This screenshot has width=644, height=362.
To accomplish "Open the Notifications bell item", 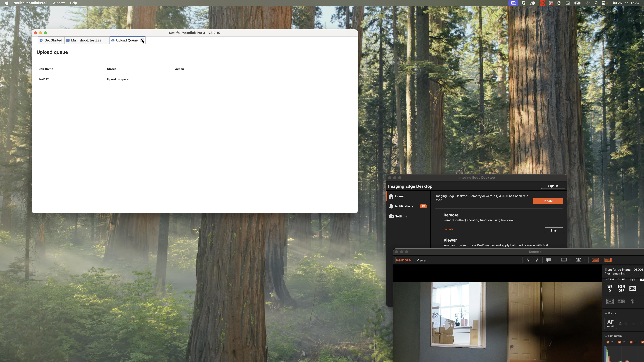I will tap(404, 206).
